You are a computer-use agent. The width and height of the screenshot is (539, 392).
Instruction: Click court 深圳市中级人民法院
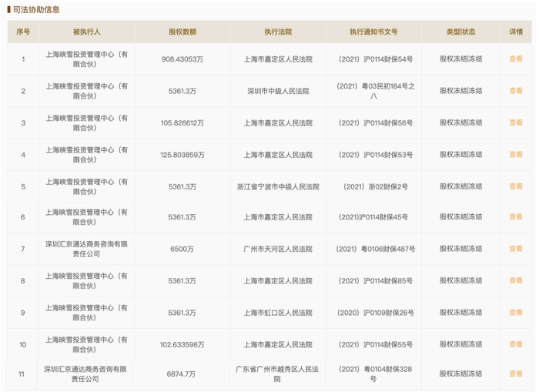(x=278, y=91)
